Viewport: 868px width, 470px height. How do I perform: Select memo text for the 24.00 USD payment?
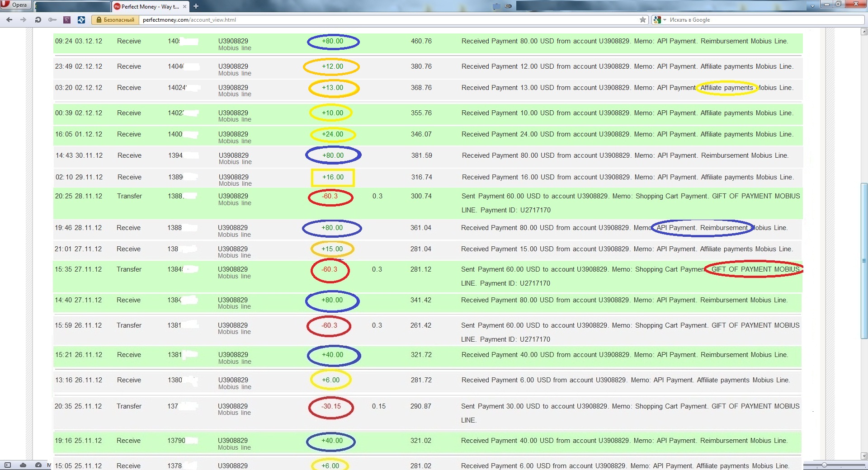tap(627, 134)
